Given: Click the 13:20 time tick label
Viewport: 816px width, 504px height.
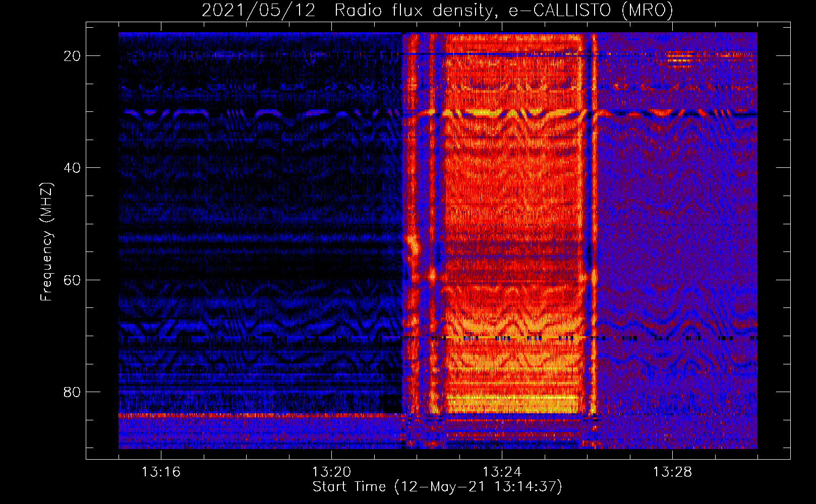Looking at the screenshot, I should pos(331,472).
